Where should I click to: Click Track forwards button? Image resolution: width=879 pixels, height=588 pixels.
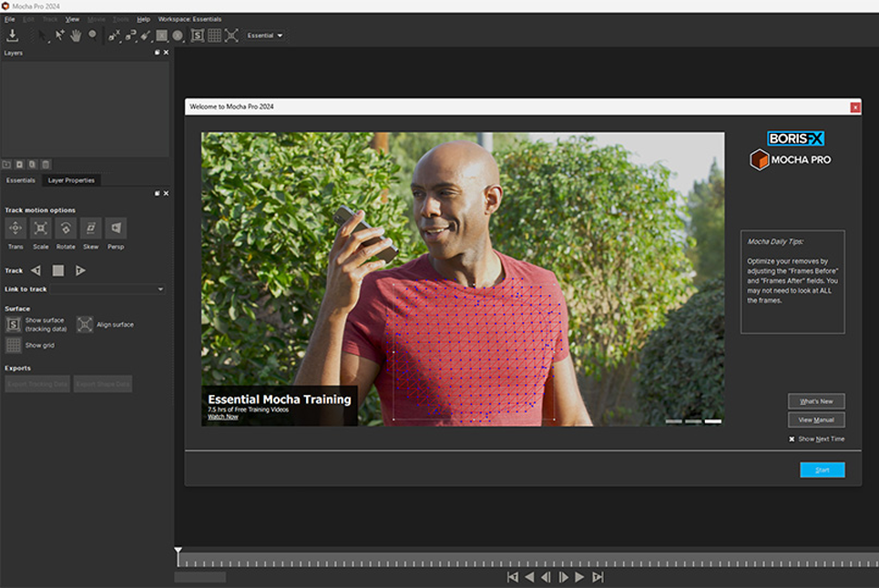pos(80,270)
